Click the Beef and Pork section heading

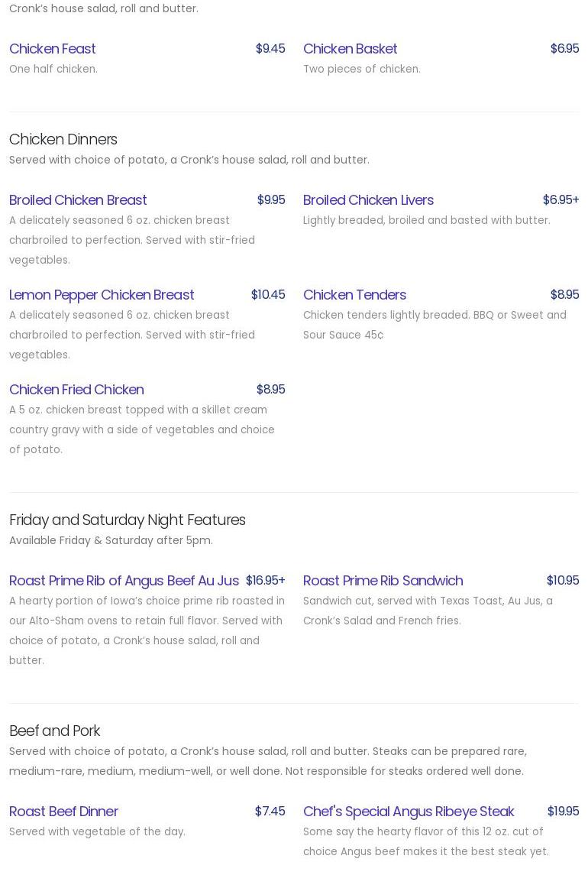[55, 731]
